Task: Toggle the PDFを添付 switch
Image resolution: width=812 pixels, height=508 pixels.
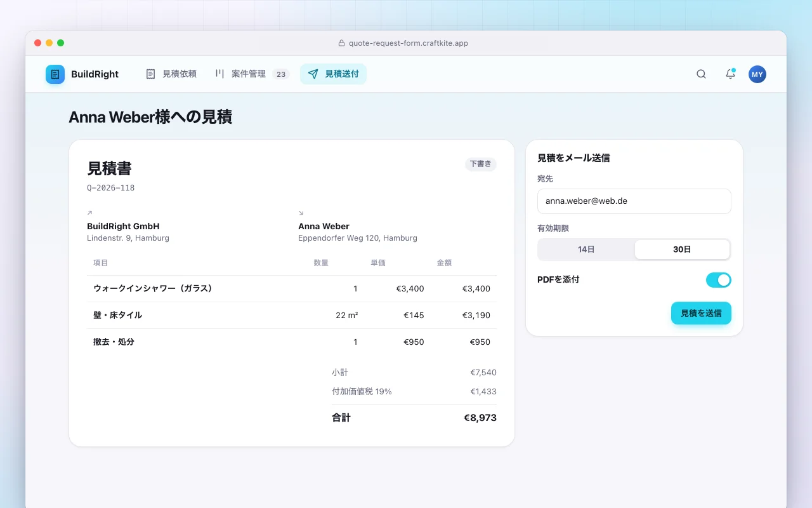Action: pyautogui.click(x=719, y=280)
